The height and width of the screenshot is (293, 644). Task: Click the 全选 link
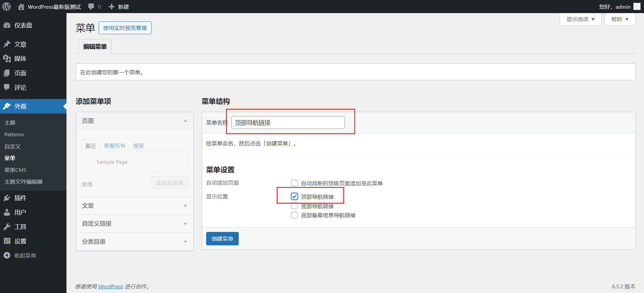tap(87, 184)
